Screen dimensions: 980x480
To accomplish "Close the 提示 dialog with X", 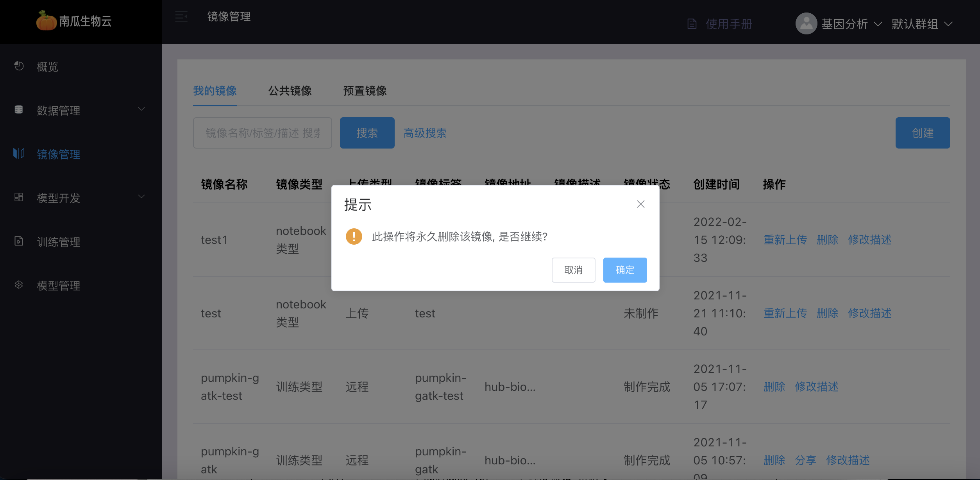I will click(x=641, y=204).
